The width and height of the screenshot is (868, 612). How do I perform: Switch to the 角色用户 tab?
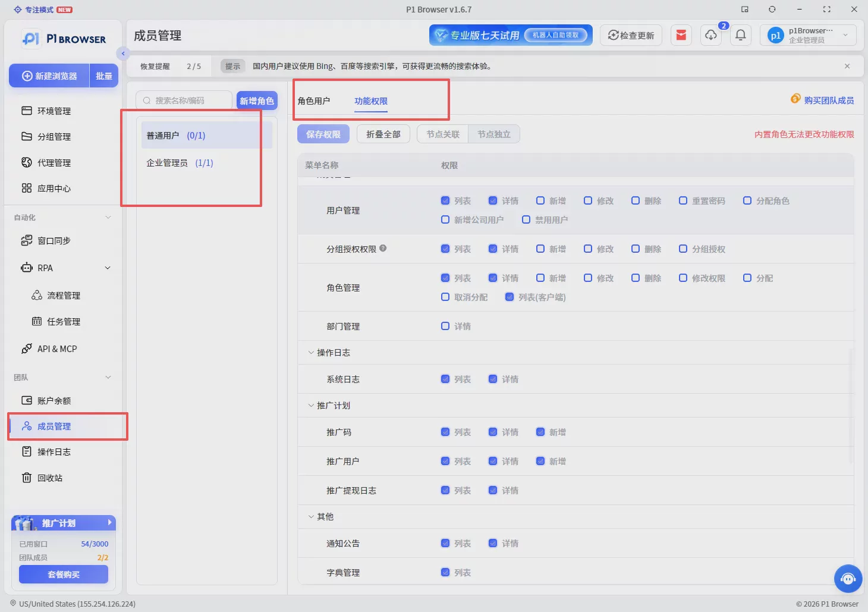point(314,101)
